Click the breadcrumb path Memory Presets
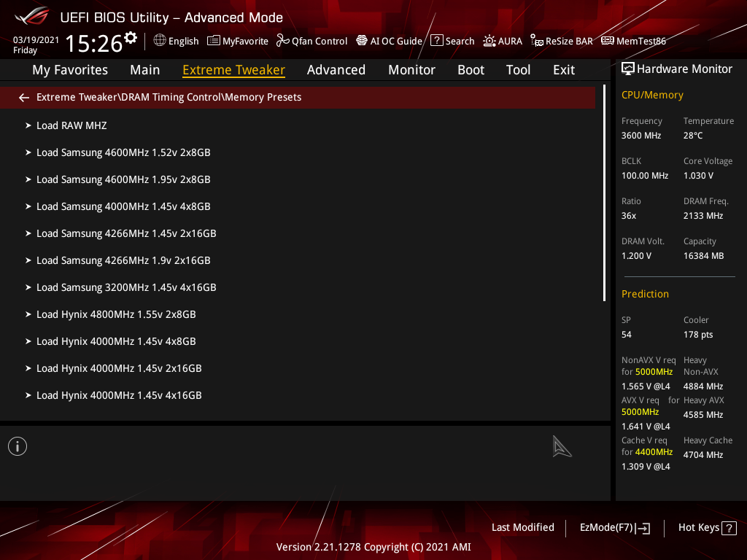Image resolution: width=747 pixels, height=560 pixels. pyautogui.click(x=263, y=97)
